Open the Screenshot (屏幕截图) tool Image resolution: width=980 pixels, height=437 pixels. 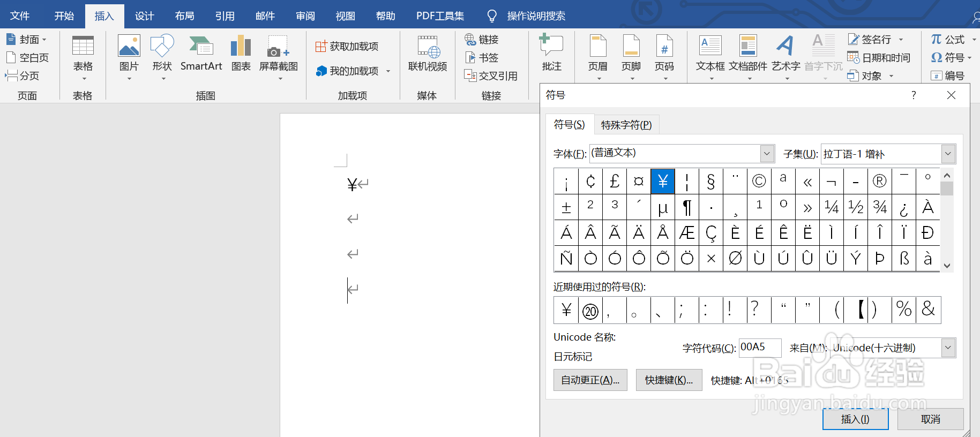click(x=278, y=58)
